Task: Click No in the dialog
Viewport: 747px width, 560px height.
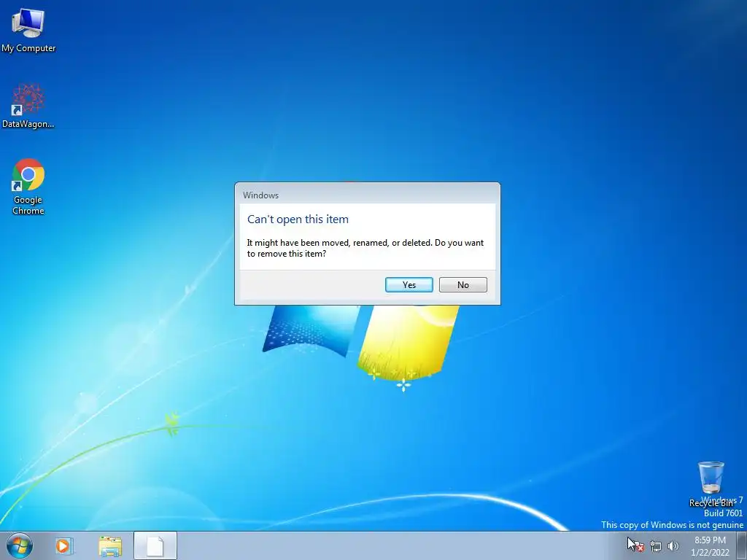Action: click(462, 285)
